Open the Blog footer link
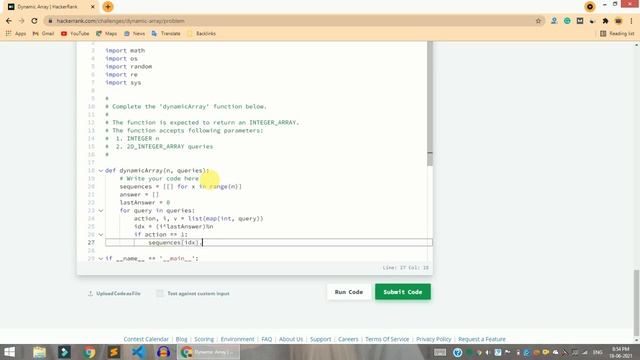640x360 pixels. pyautogui.click(x=181, y=339)
